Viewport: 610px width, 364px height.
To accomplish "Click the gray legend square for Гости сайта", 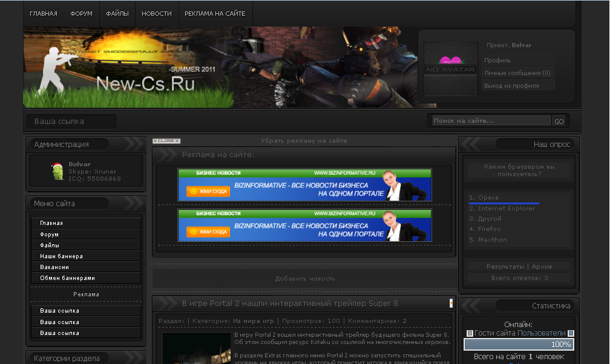I will (x=470, y=333).
